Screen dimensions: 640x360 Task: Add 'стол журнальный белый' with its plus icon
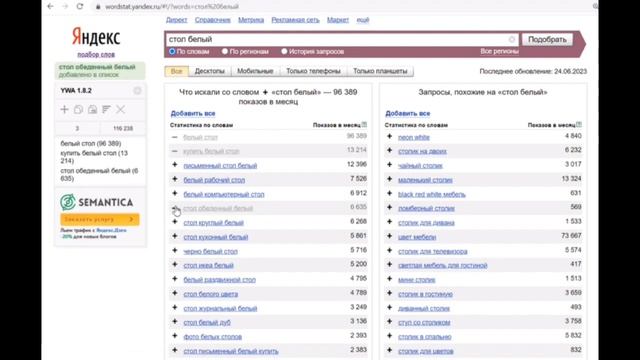pos(175,308)
